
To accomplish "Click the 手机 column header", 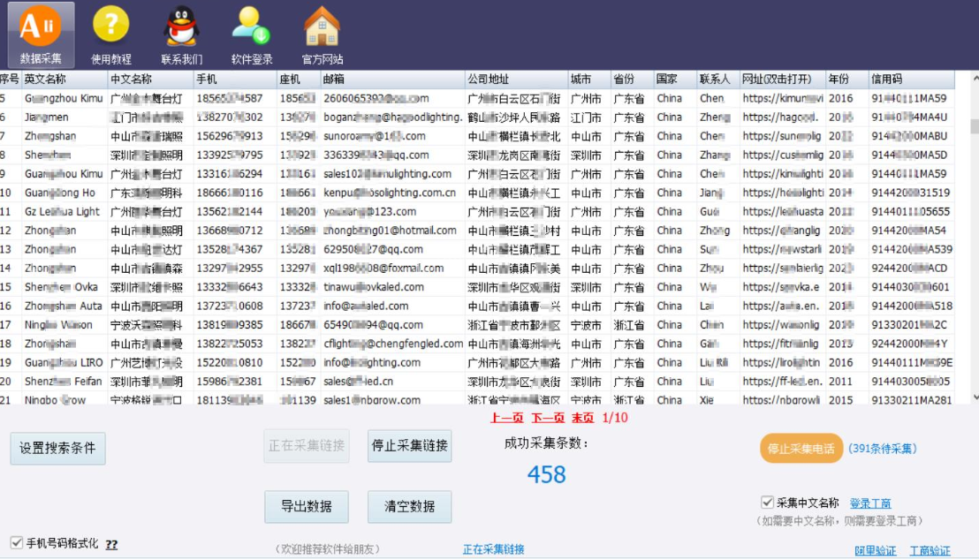I will [235, 79].
